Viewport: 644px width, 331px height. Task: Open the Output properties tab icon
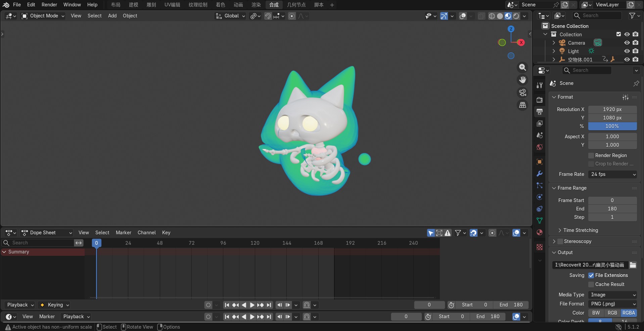tap(540, 111)
